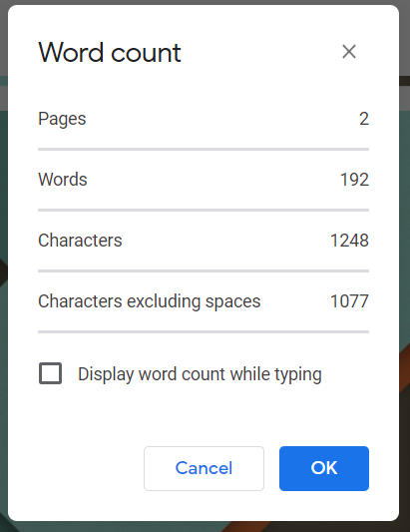The width and height of the screenshot is (410, 532).
Task: Click the Words value 192
Action: tap(354, 180)
